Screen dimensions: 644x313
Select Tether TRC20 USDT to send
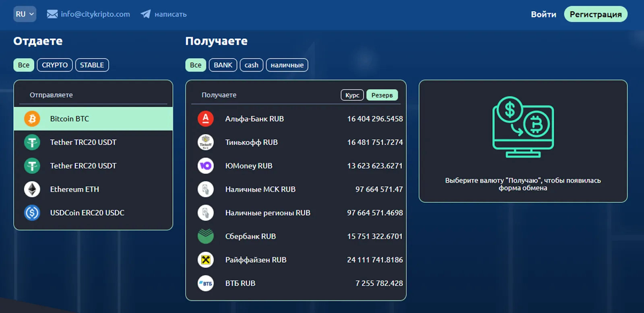93,142
